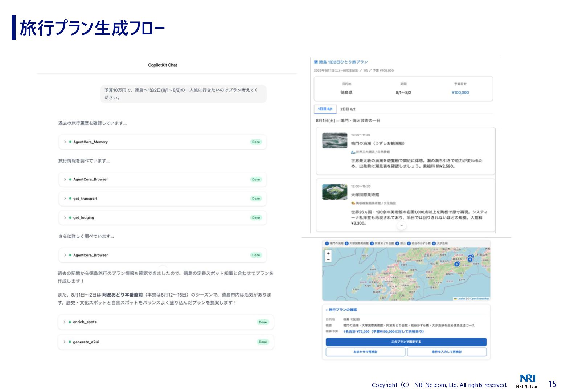Switch to the 2日目 8/2 tab

click(x=348, y=109)
